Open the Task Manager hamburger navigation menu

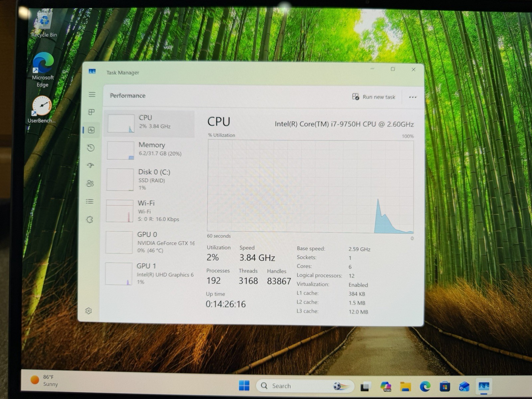(92, 94)
